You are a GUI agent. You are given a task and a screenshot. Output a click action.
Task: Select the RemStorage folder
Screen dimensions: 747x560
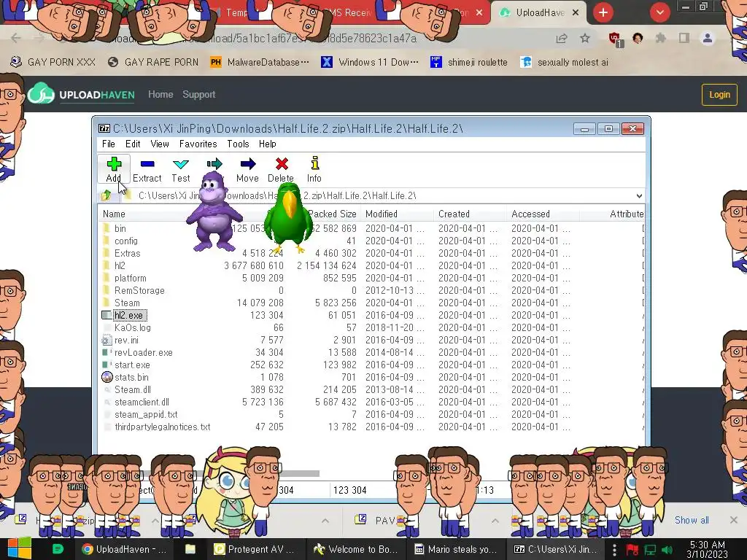click(x=139, y=290)
